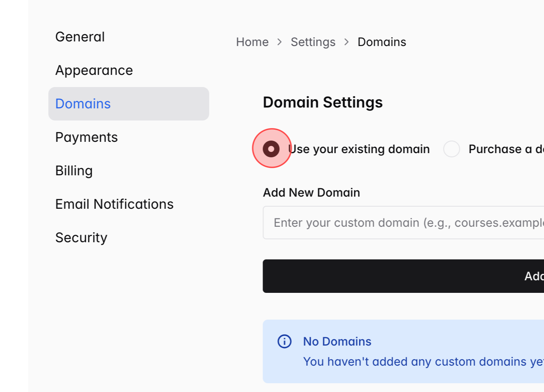
Task: Go to Appearance settings
Action: pos(94,70)
